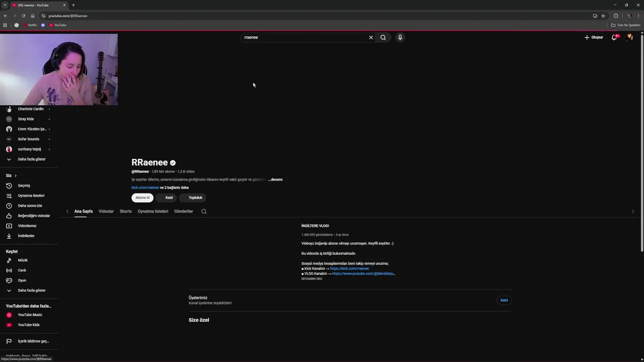Open the YouTube account avatar menu
The width and height of the screenshot is (644, 362).
629,37
